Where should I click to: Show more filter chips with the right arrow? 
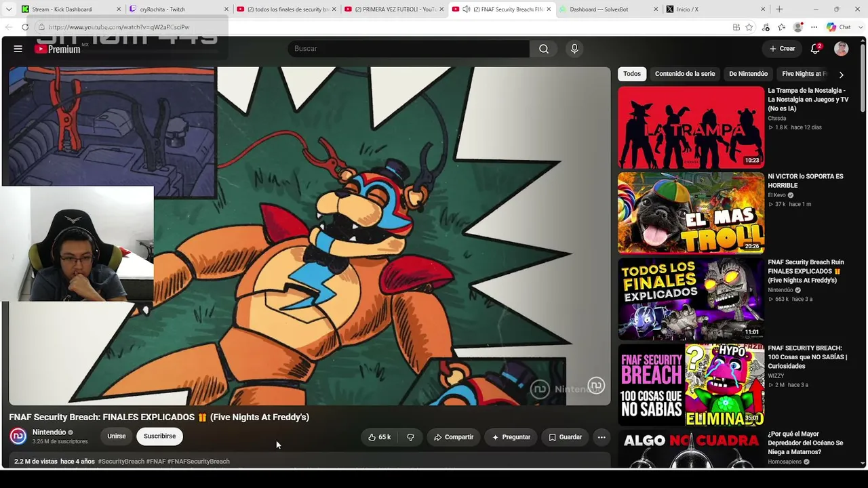pos(842,75)
